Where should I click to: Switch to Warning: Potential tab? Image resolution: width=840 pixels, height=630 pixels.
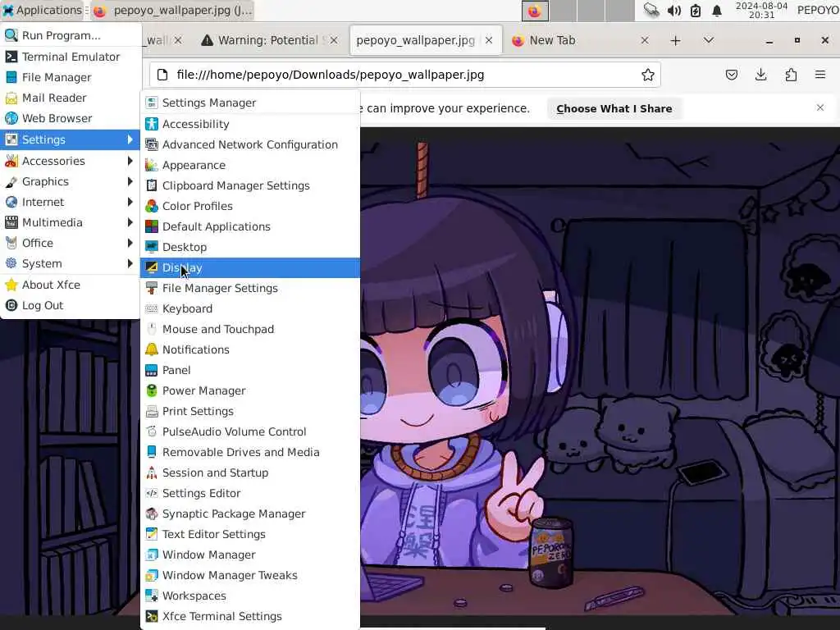click(x=269, y=40)
